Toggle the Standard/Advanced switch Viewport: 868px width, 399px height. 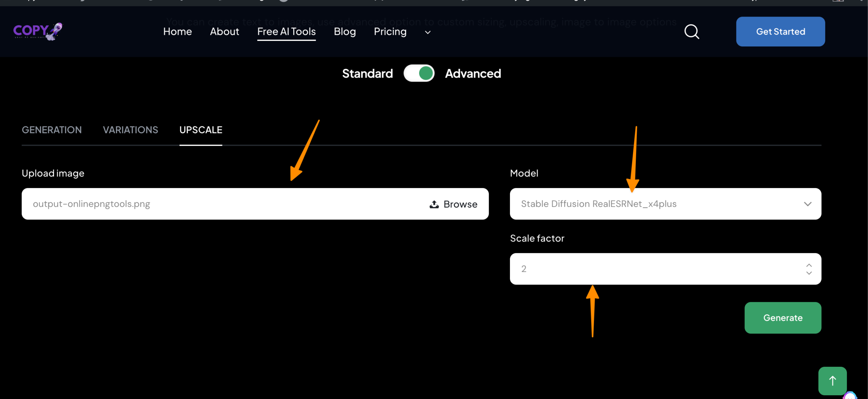(x=419, y=73)
